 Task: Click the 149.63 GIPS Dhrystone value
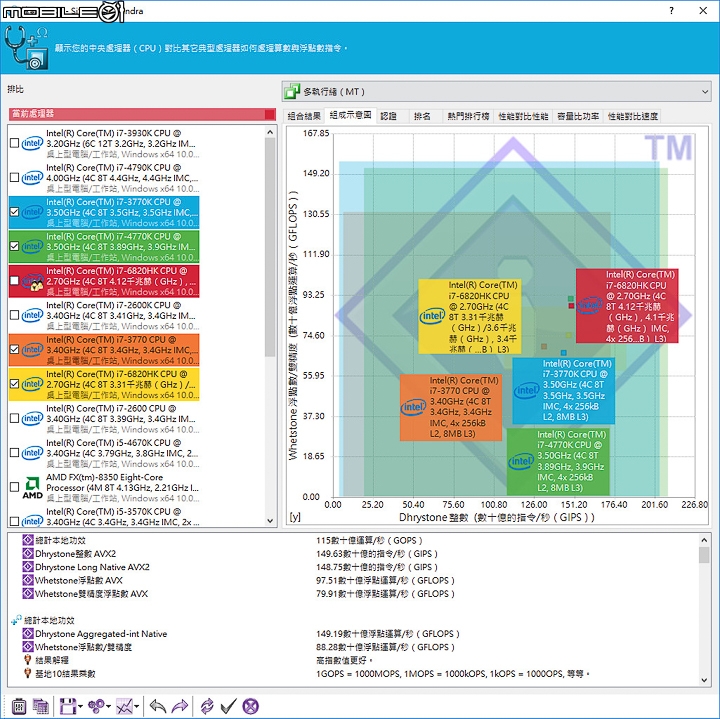point(377,554)
